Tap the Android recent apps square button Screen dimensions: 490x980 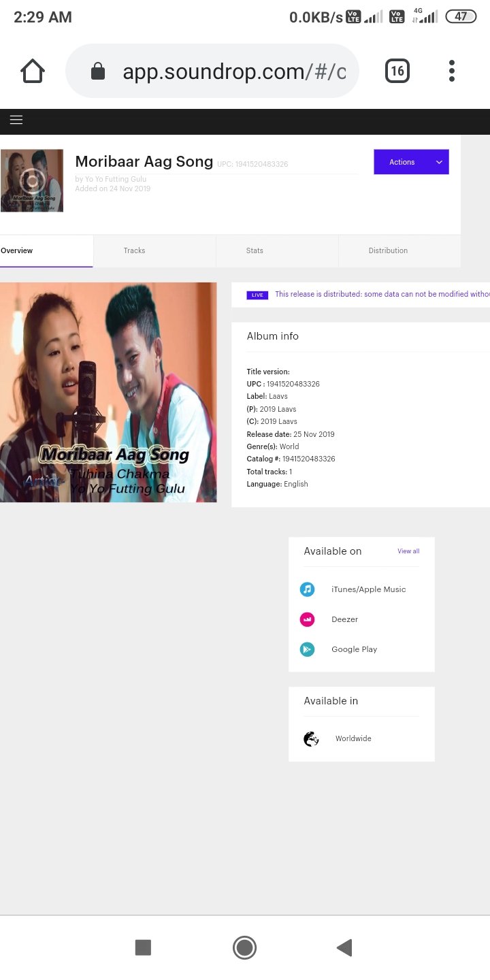coord(143,947)
